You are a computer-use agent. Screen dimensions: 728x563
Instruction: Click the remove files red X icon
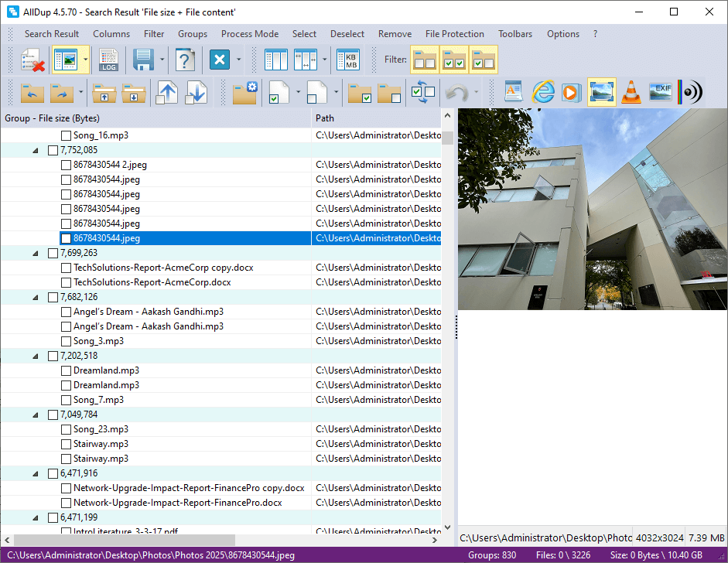[32, 60]
